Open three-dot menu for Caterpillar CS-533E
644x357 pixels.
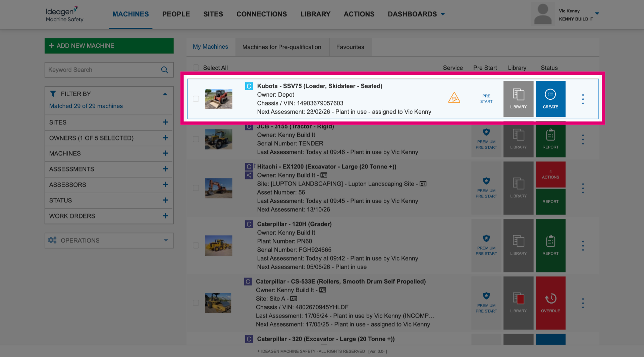583,303
